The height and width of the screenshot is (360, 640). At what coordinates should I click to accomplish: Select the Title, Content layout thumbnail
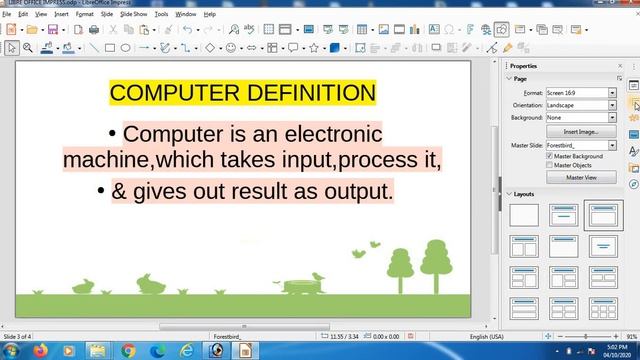603,215
